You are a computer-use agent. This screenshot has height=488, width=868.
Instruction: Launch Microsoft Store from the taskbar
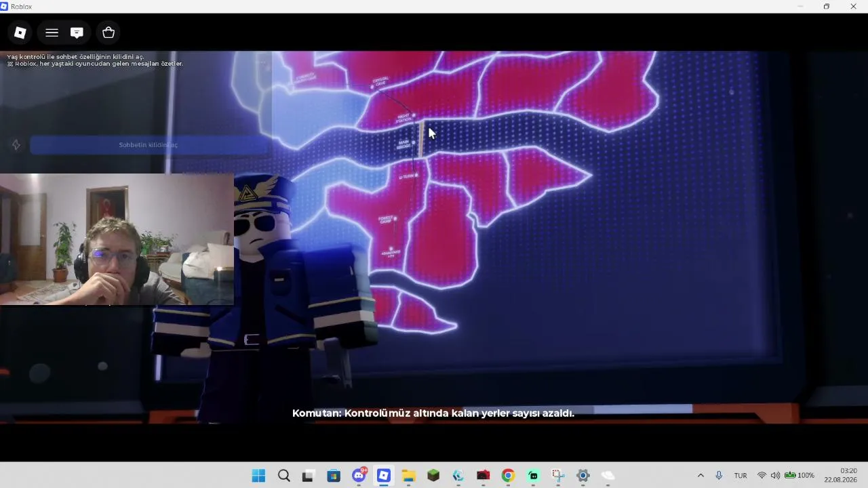(334, 476)
